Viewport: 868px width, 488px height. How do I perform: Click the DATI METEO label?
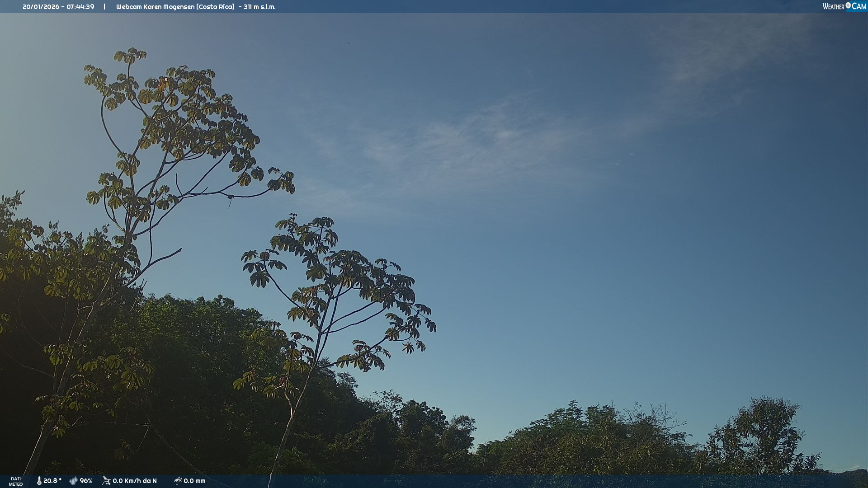pos(16,481)
